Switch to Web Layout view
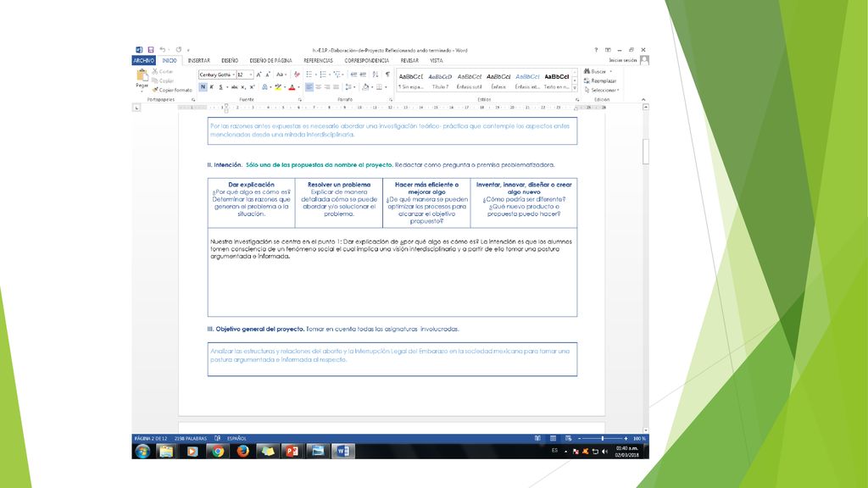868x488 pixels. (569, 438)
